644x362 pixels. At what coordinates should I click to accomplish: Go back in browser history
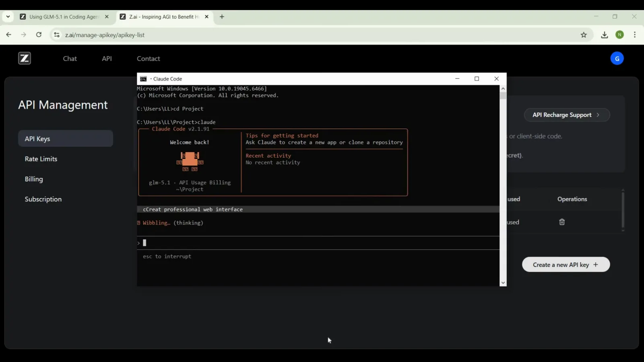8,35
